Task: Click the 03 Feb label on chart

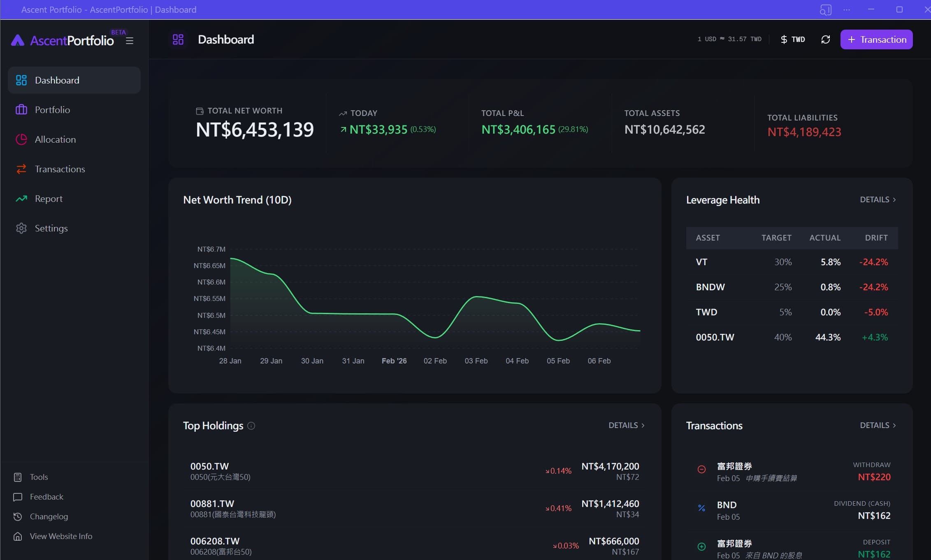Action: (476, 361)
